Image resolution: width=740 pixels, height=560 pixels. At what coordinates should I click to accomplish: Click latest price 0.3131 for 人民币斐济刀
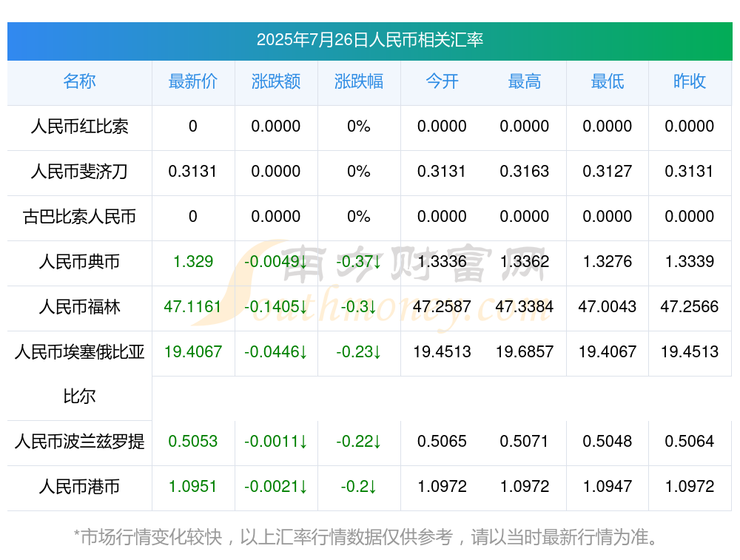(192, 172)
